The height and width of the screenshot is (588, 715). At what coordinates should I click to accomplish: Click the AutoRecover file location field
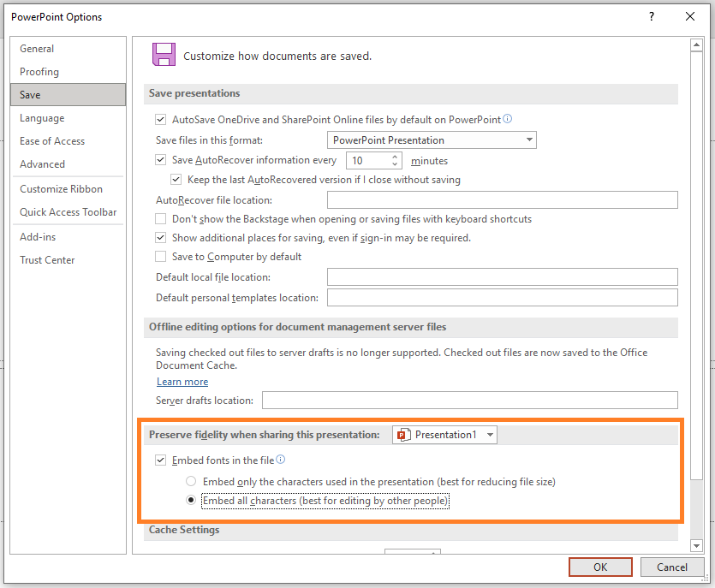click(503, 200)
